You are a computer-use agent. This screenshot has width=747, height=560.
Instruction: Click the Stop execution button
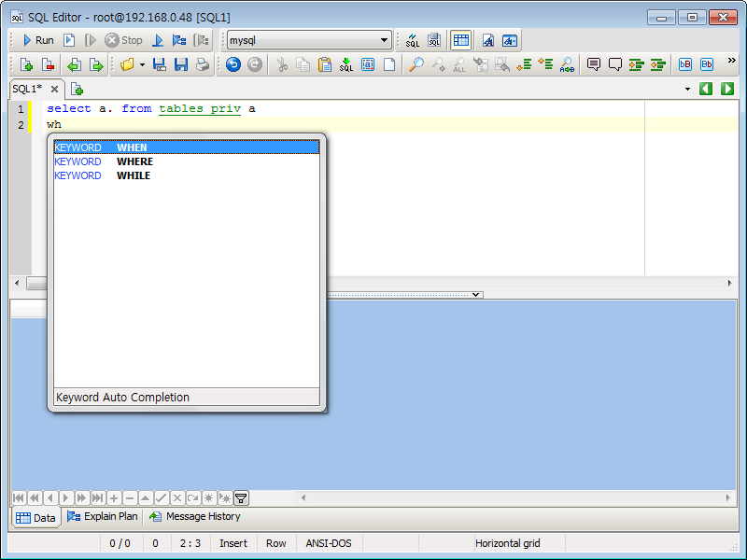(x=124, y=40)
